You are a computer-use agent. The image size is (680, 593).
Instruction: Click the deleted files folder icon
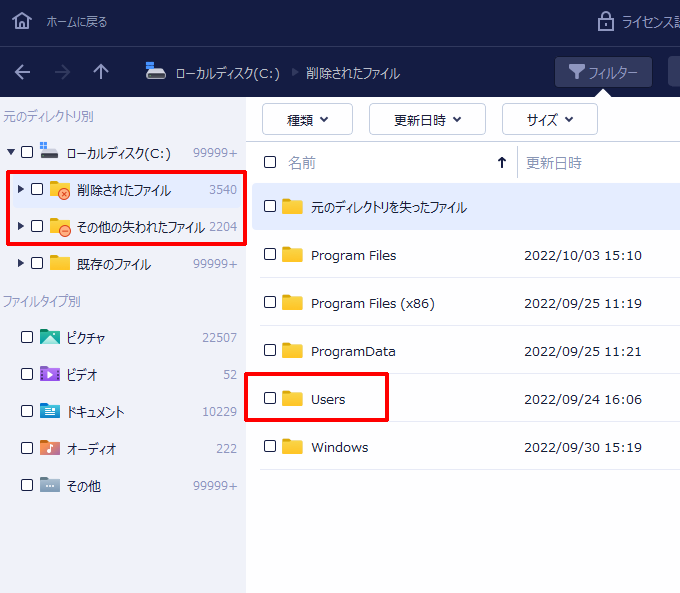click(60, 190)
